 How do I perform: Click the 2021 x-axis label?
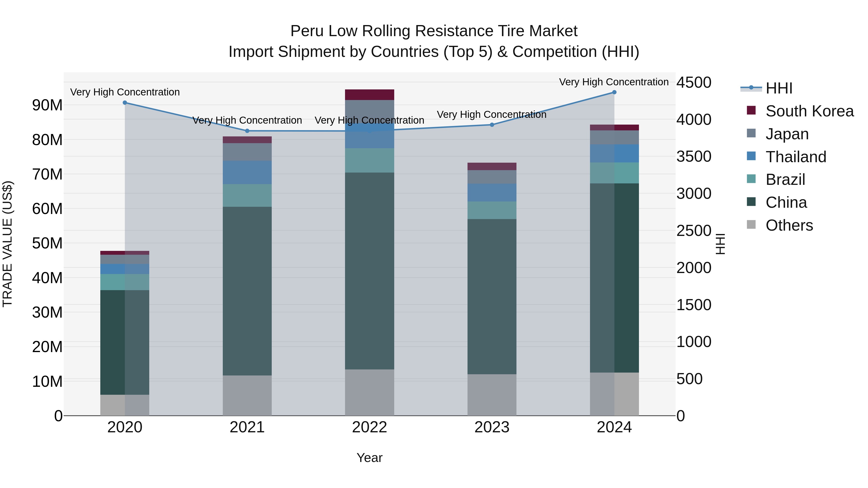pos(247,427)
